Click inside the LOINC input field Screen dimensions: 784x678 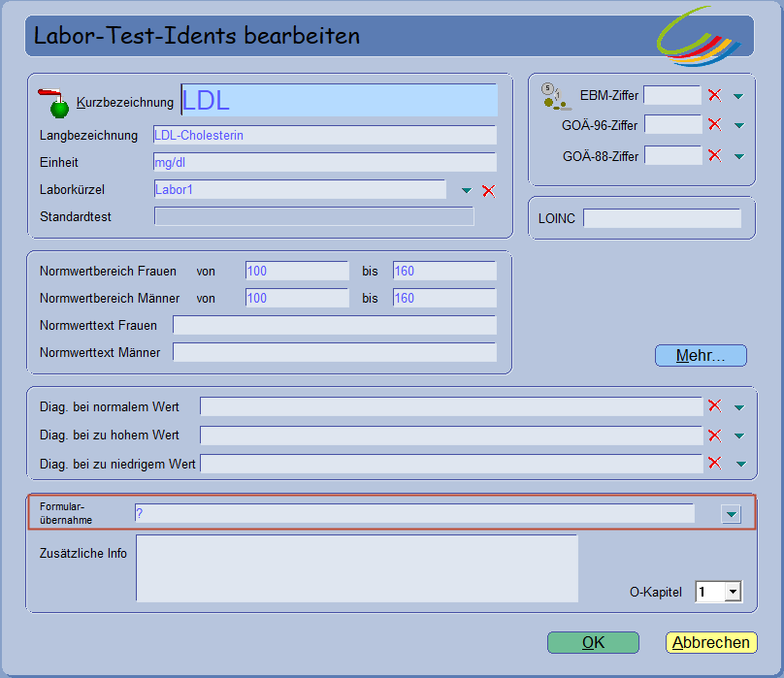click(x=663, y=218)
